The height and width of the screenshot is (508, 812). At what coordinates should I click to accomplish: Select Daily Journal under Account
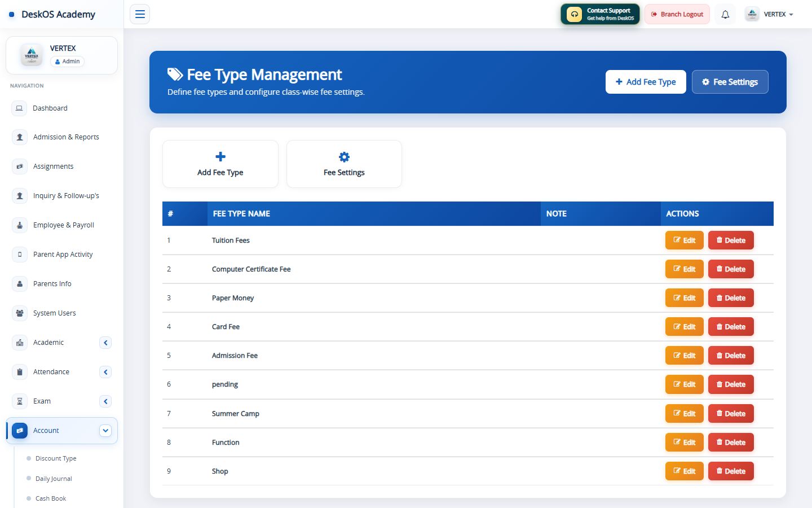click(x=54, y=479)
